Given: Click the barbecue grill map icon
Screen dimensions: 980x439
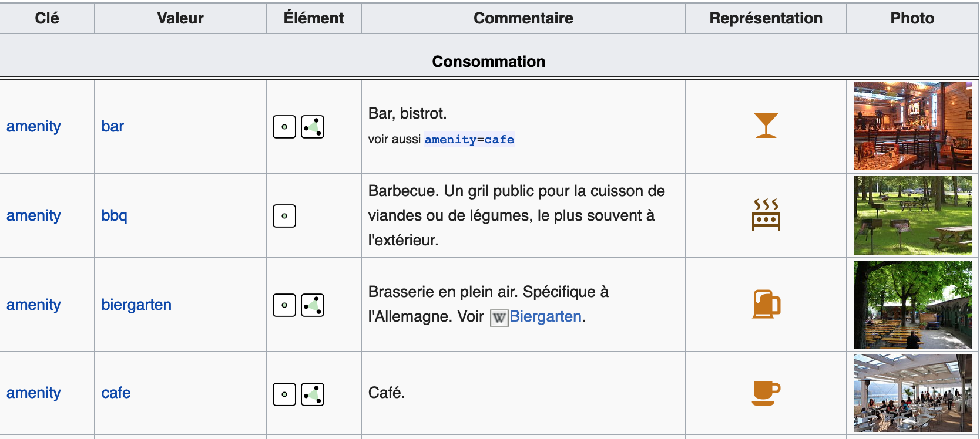Looking at the screenshot, I should [766, 215].
